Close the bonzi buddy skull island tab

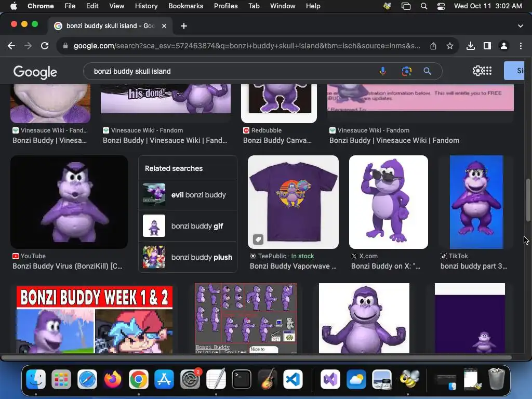(164, 26)
